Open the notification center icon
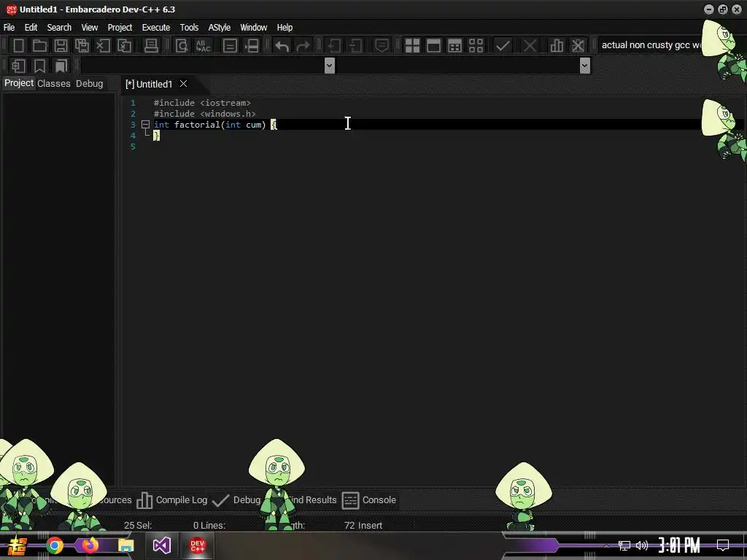The width and height of the screenshot is (747, 560). (723, 545)
